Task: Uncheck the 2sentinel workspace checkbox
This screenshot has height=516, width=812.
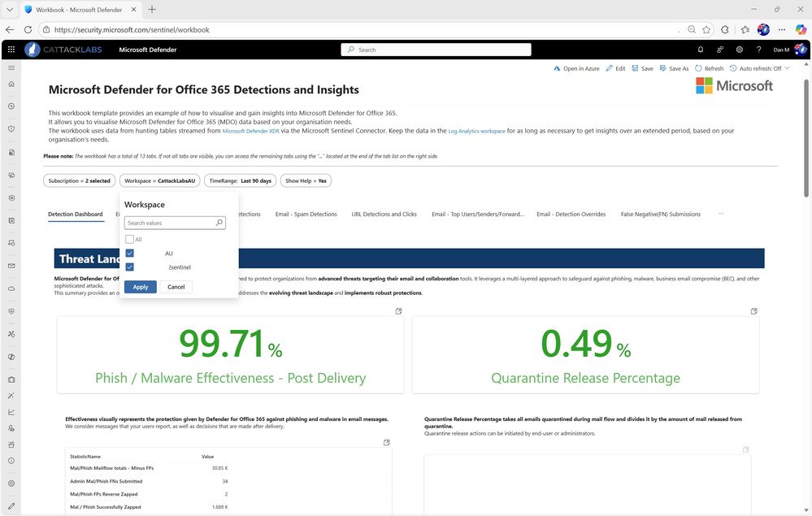Action: tap(129, 267)
